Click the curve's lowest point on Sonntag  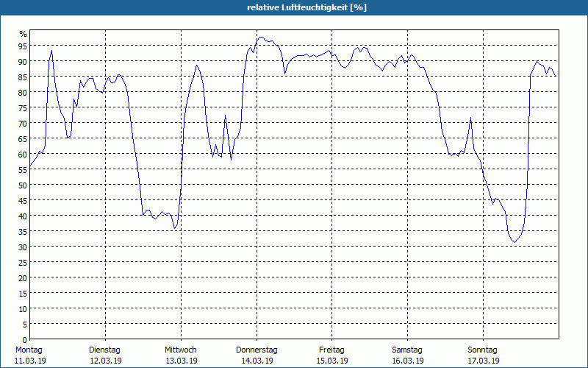(x=514, y=242)
